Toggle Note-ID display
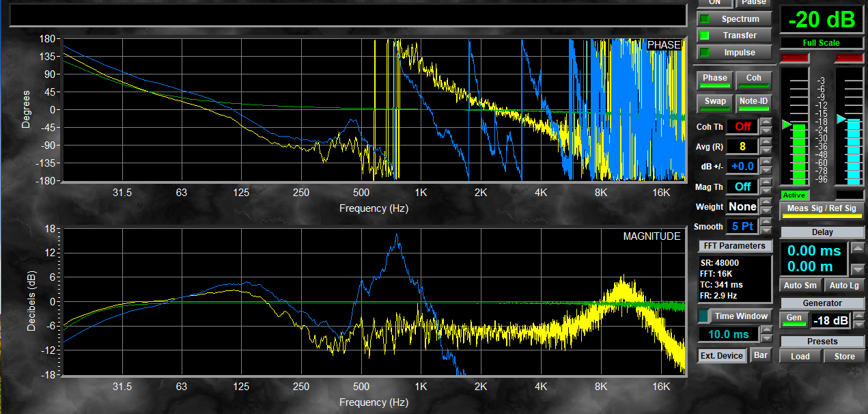 tap(754, 103)
